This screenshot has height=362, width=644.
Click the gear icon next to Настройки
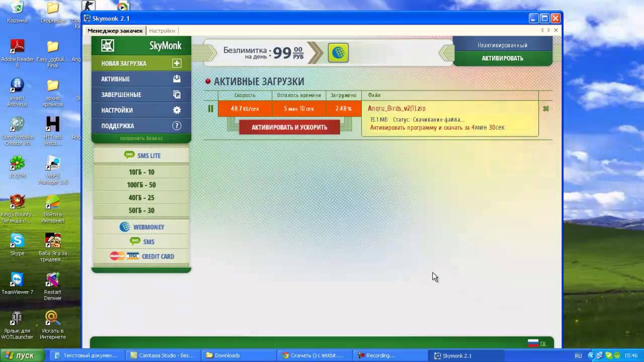point(177,110)
